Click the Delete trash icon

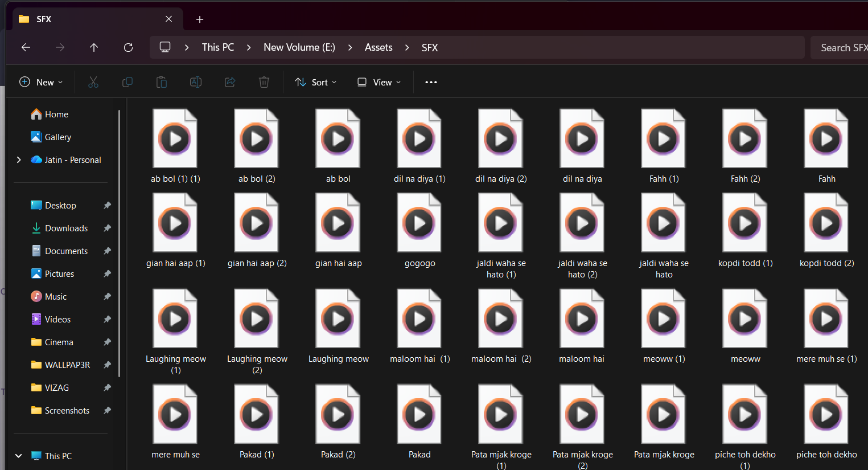click(x=264, y=82)
